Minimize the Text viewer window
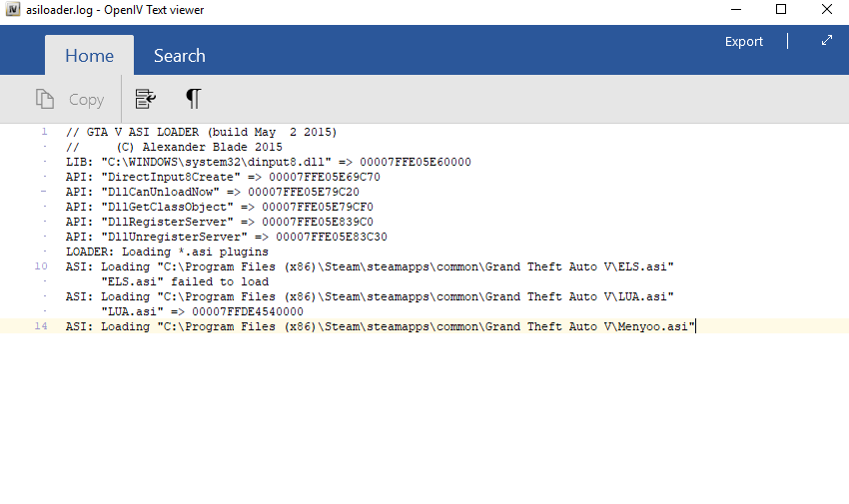 pos(736,9)
